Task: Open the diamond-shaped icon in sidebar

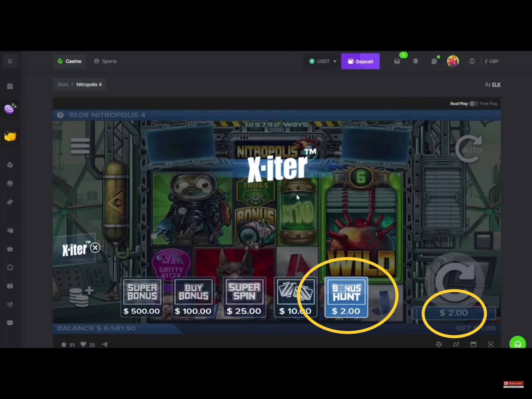Action: click(x=10, y=165)
